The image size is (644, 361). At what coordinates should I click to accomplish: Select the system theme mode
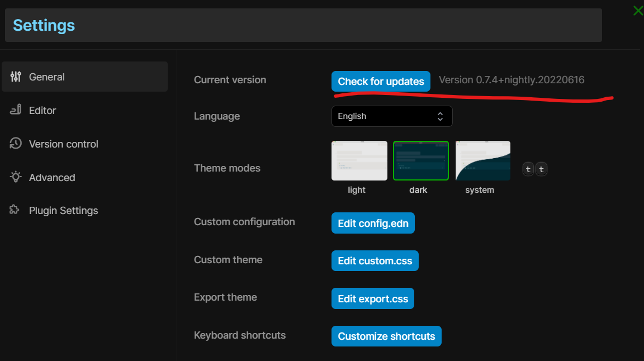[482, 160]
